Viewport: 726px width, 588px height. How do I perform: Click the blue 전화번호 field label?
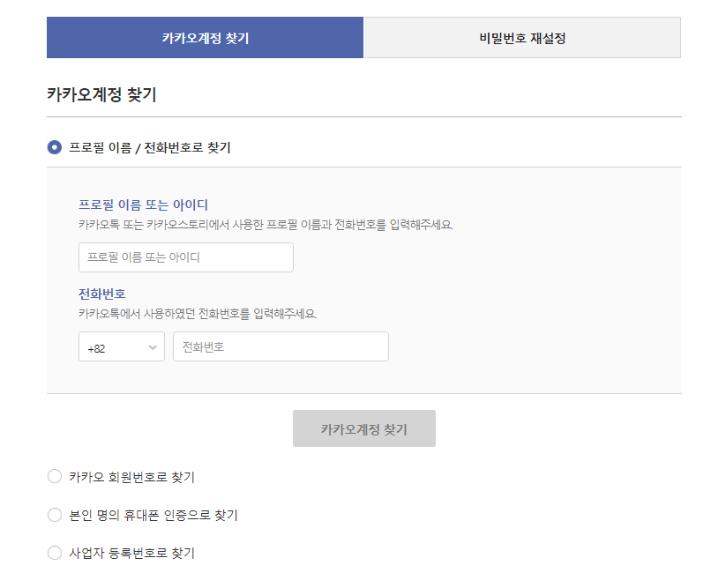click(101, 294)
